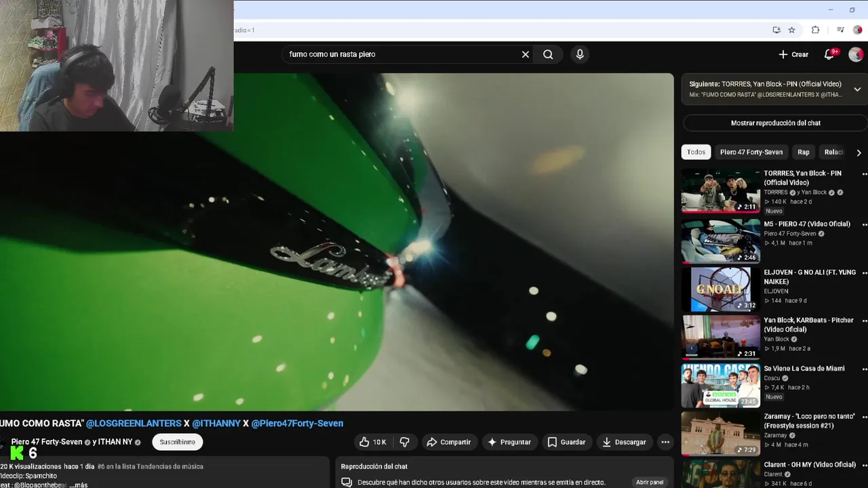
Task: Click Crear button with plus icon
Action: 793,54
